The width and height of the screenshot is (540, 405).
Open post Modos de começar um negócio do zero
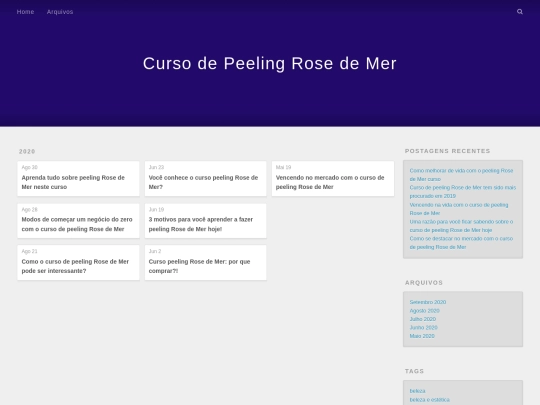(77, 224)
